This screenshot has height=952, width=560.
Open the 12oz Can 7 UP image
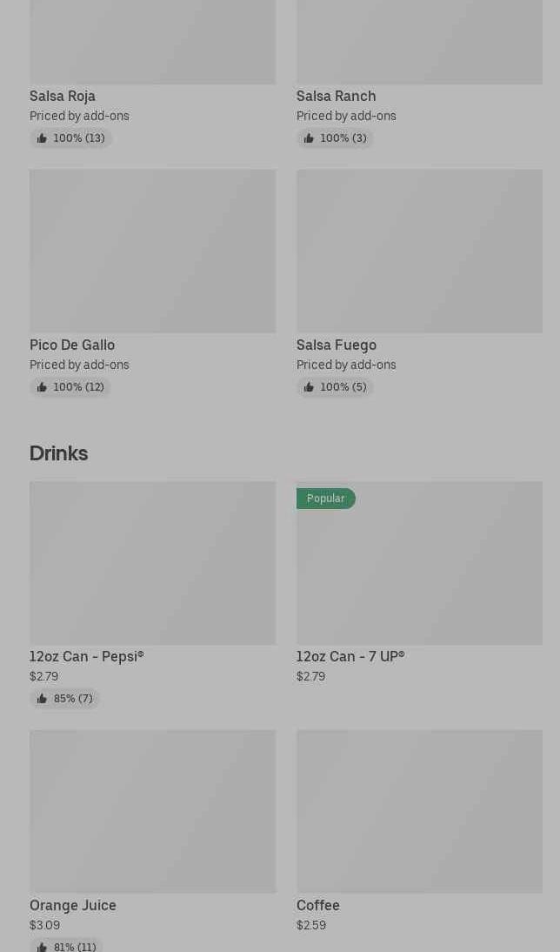(419, 563)
